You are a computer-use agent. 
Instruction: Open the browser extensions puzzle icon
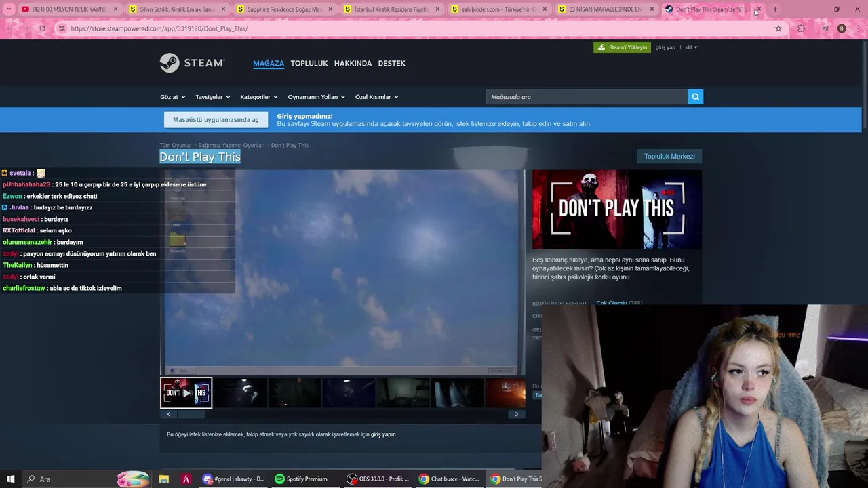point(801,28)
